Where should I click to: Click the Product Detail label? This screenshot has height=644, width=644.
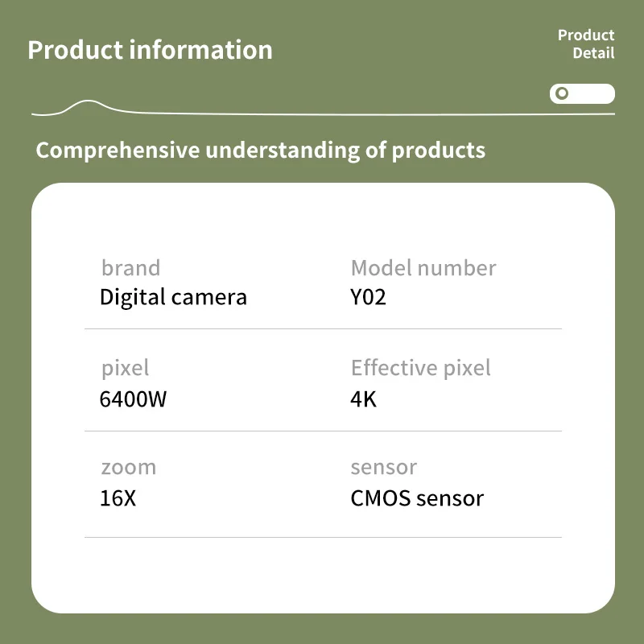click(586, 44)
